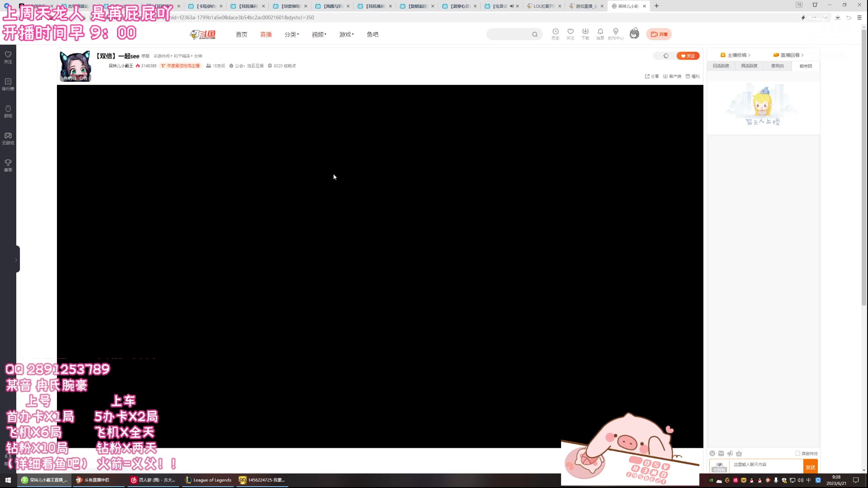Open 斗鱼直播伴侣 taskbar item

(x=98, y=480)
